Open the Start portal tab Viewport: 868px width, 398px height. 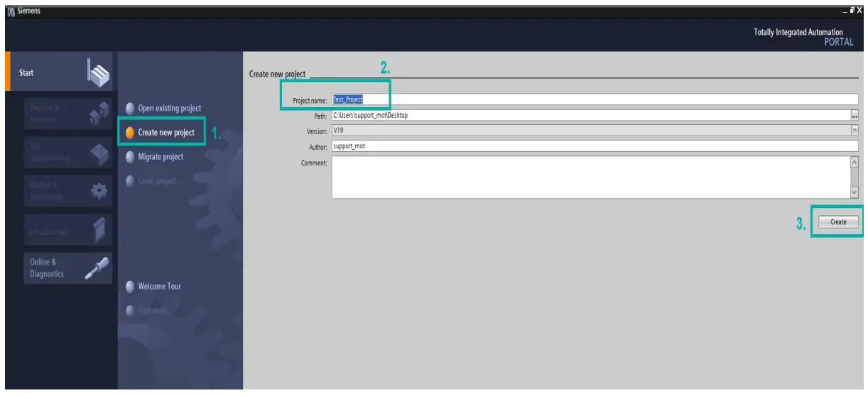point(59,72)
